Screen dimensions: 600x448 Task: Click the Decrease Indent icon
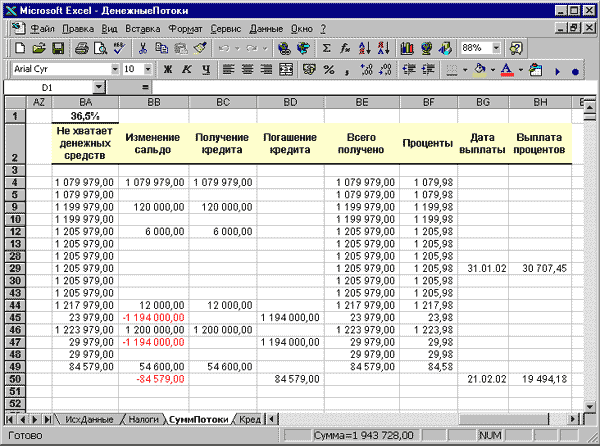tap(409, 70)
